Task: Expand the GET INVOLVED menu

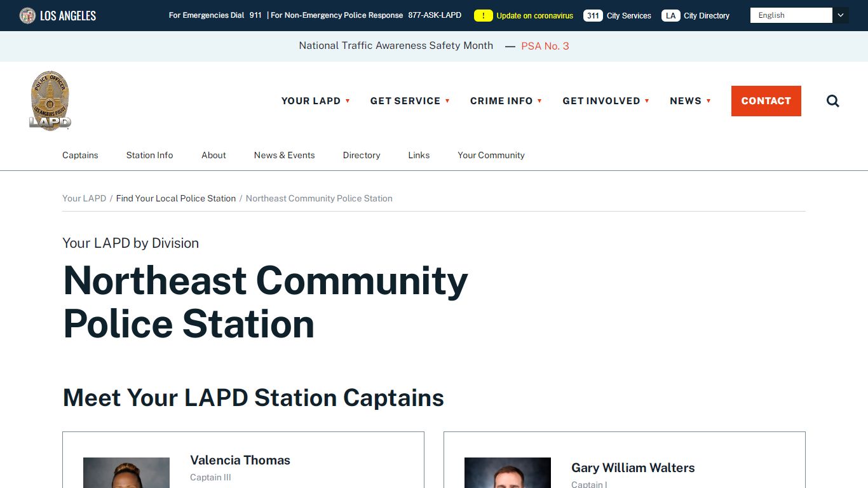Action: coord(606,101)
